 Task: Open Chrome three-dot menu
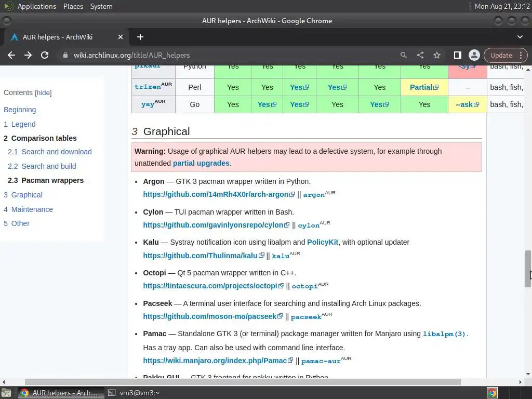521,55
